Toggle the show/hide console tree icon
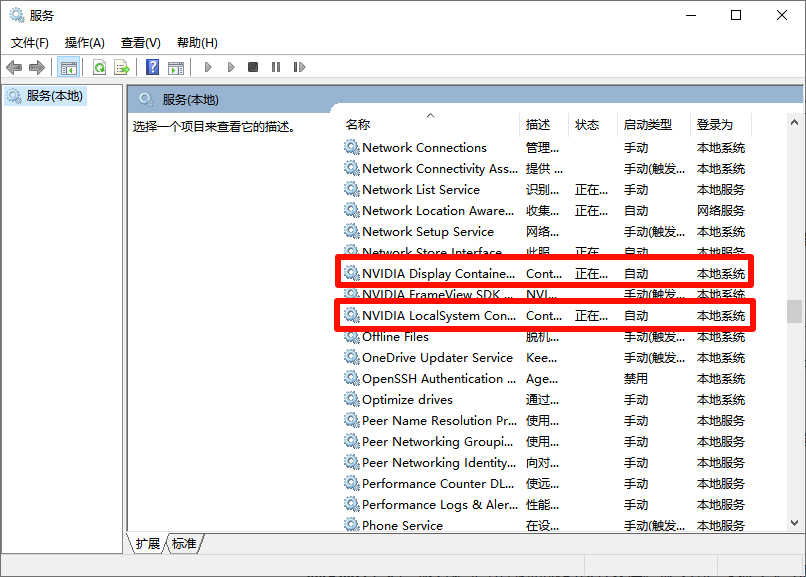Screen dimensions: 806x577 (x=69, y=67)
